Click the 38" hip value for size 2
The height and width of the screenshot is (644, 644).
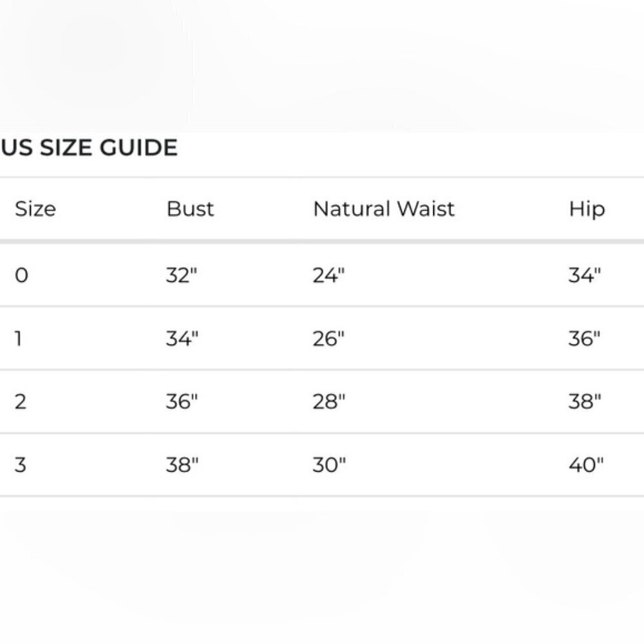(x=584, y=402)
